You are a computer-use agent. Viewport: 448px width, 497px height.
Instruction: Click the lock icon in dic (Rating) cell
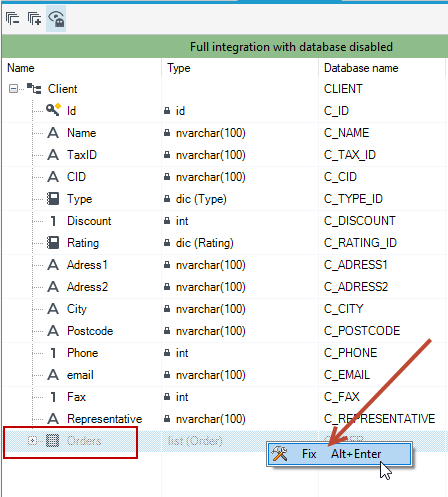(167, 243)
